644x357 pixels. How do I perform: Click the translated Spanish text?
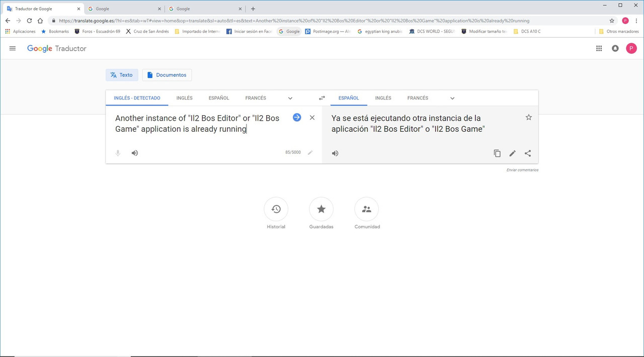click(408, 124)
